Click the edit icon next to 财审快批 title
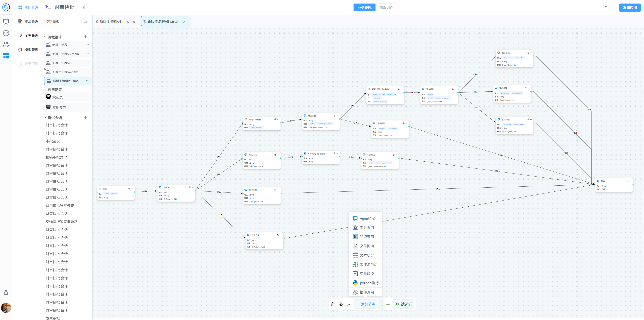Viewport: 644px width, 320px height. [83, 8]
